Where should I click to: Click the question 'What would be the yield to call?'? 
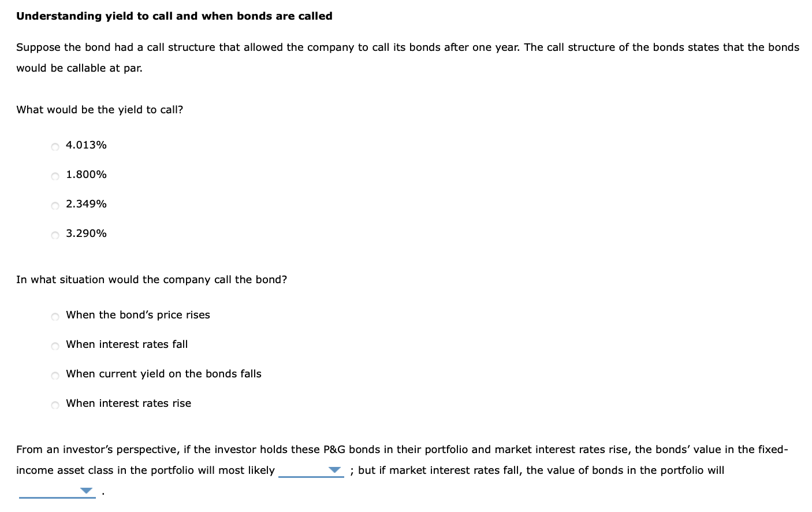click(99, 109)
